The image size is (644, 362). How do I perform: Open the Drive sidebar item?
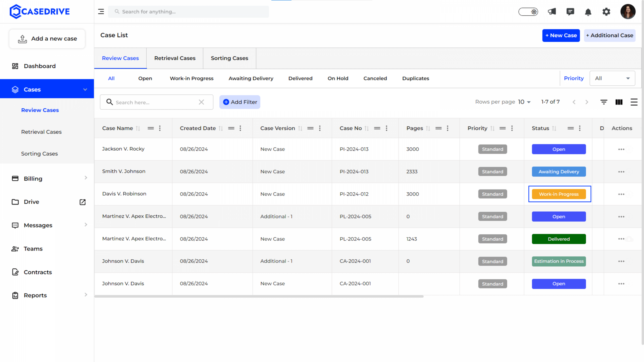pyautogui.click(x=31, y=202)
